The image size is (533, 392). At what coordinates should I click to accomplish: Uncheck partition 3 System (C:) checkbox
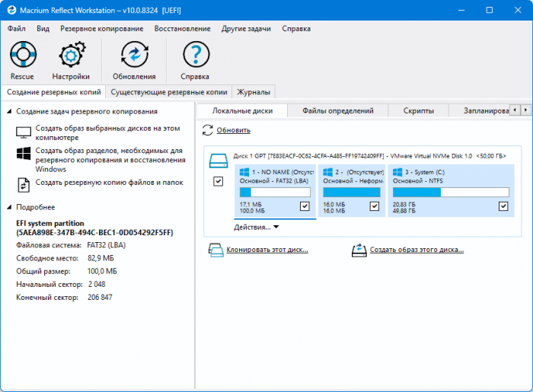tap(503, 206)
